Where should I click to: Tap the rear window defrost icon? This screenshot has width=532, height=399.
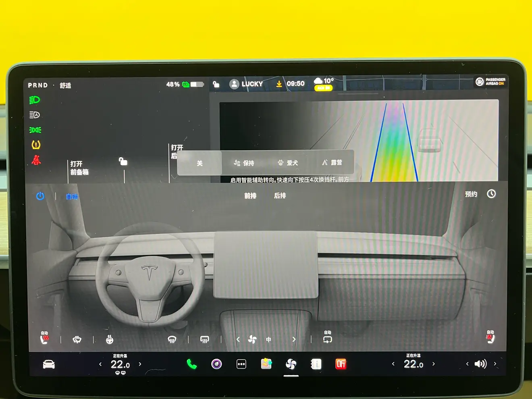click(x=205, y=340)
